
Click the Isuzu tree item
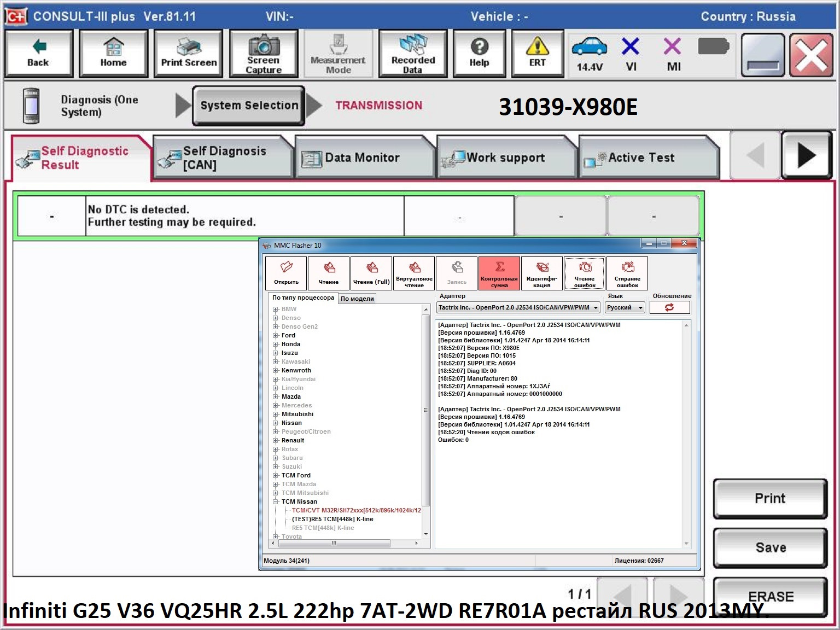289,353
